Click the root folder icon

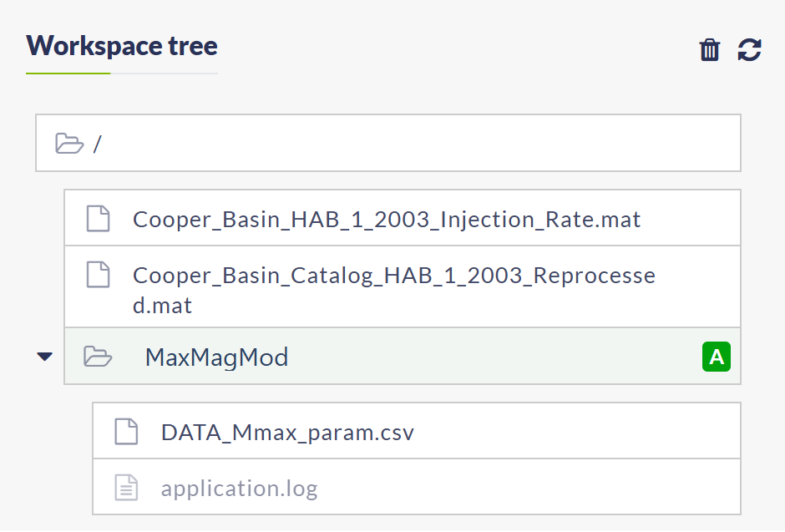tap(69, 144)
